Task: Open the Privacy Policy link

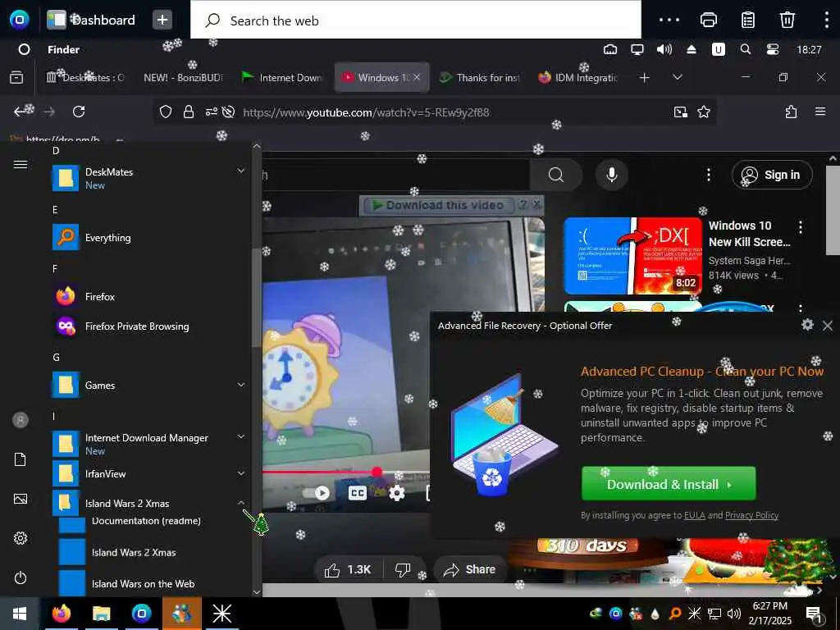Action: tap(751, 515)
